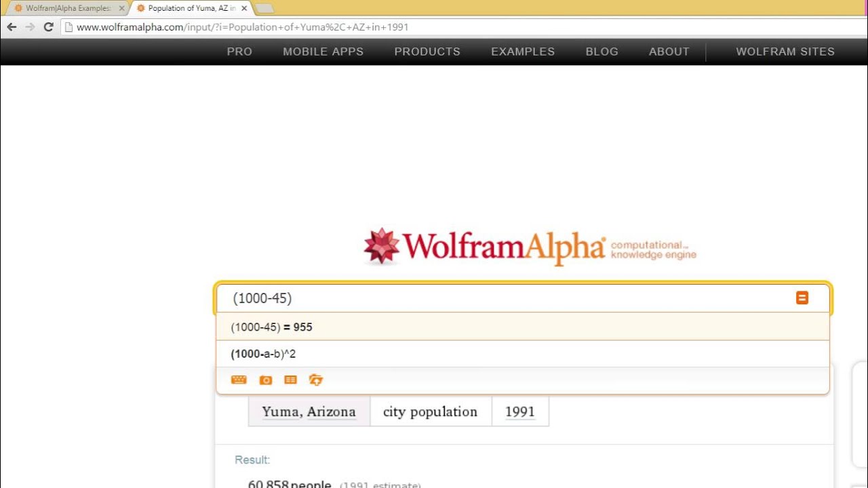
Task: Close the Population of Yuma tab
Action: [x=244, y=8]
